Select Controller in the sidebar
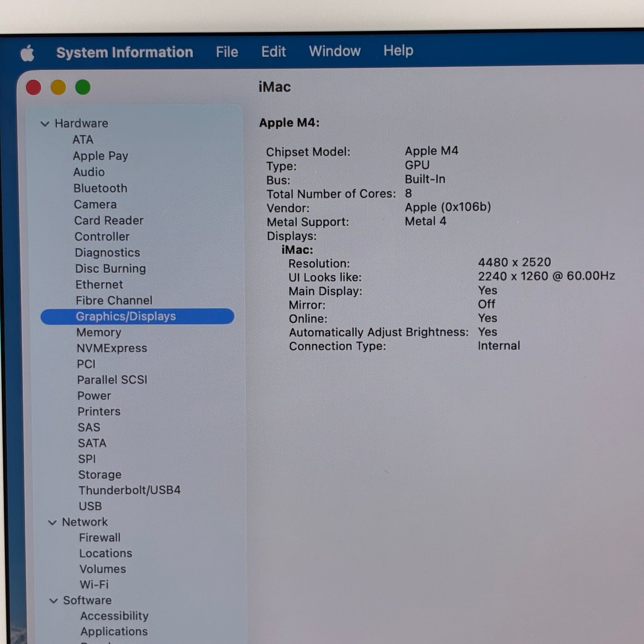644x644 pixels. tap(102, 236)
